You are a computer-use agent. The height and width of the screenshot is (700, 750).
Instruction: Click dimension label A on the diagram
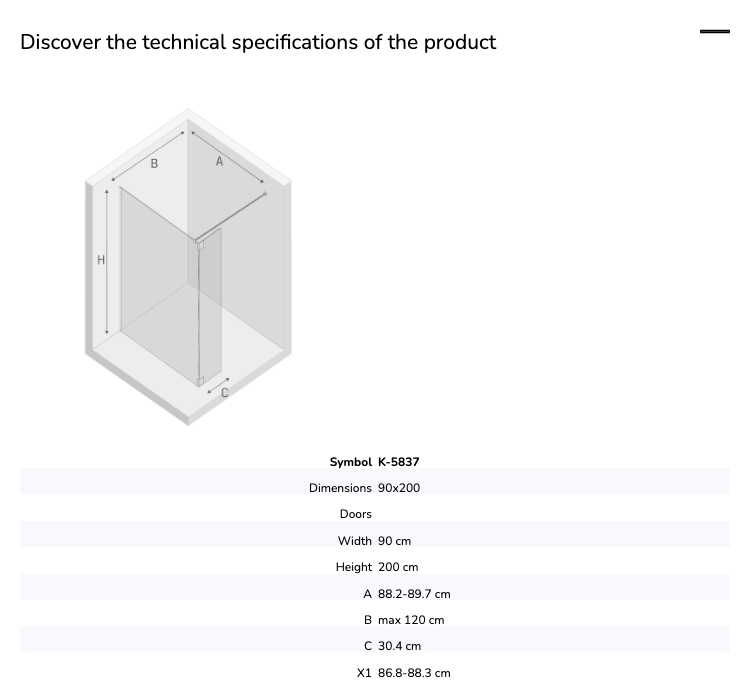click(x=219, y=162)
